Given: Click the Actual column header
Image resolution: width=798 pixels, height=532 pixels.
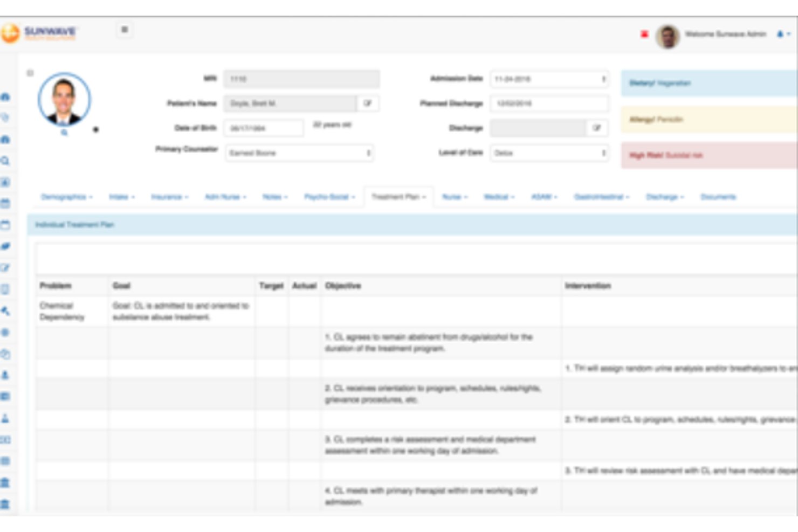Looking at the screenshot, I should click(304, 286).
